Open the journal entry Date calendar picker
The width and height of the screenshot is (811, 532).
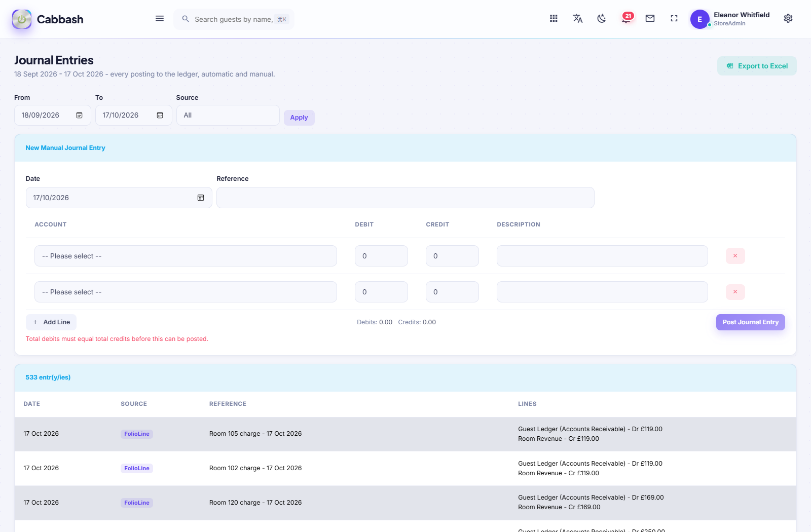pos(201,198)
